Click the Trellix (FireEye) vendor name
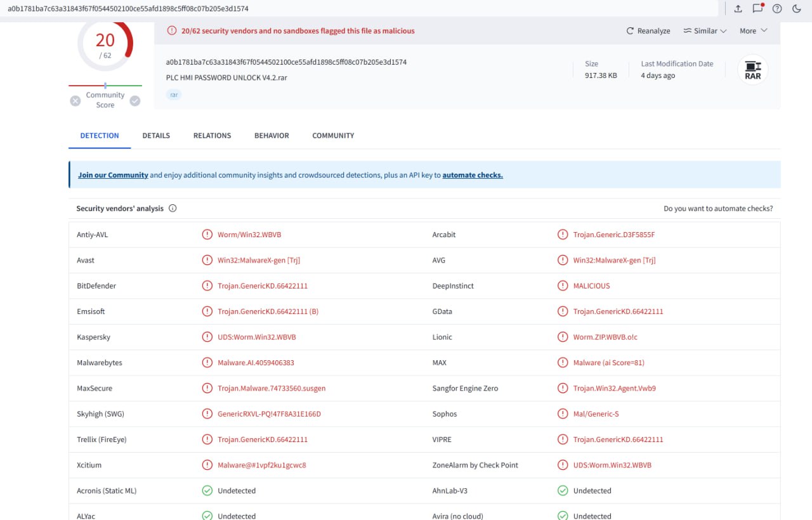 tap(101, 439)
